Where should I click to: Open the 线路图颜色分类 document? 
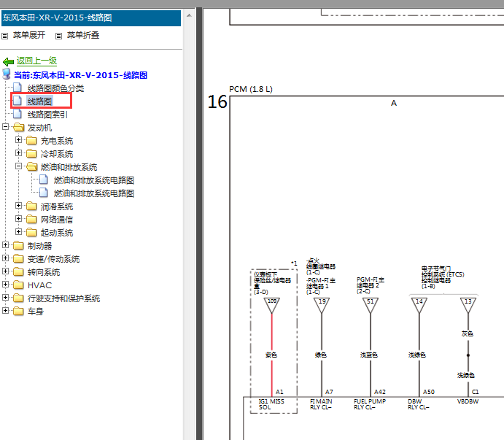[x=55, y=88]
